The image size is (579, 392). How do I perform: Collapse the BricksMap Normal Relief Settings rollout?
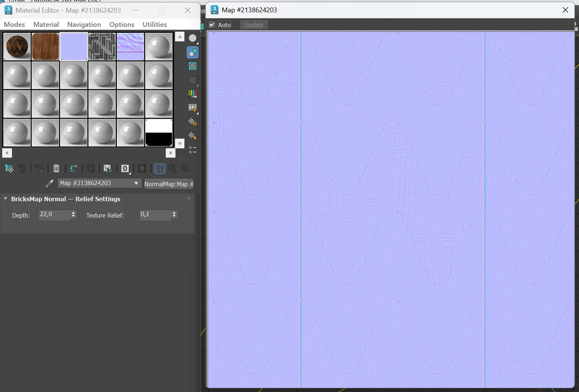(6, 199)
